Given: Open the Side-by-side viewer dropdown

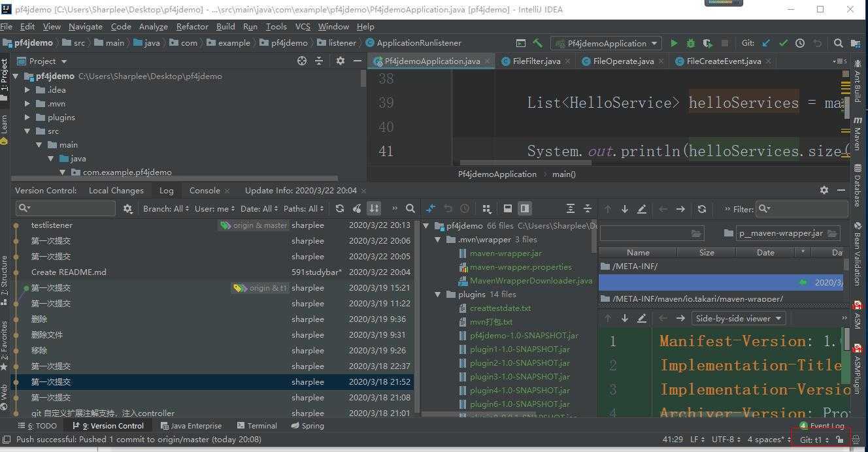Looking at the screenshot, I should tap(739, 318).
